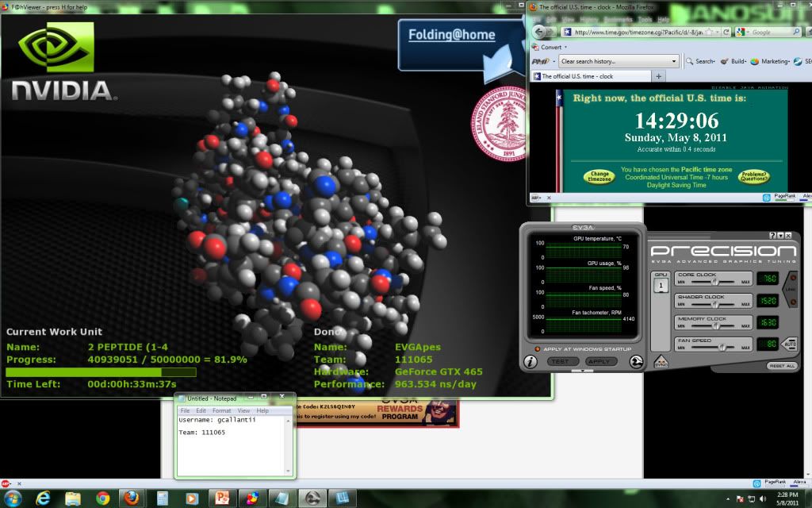The width and height of the screenshot is (812, 508).
Task: Expand the Clear search history dropdown
Action: coord(674,61)
